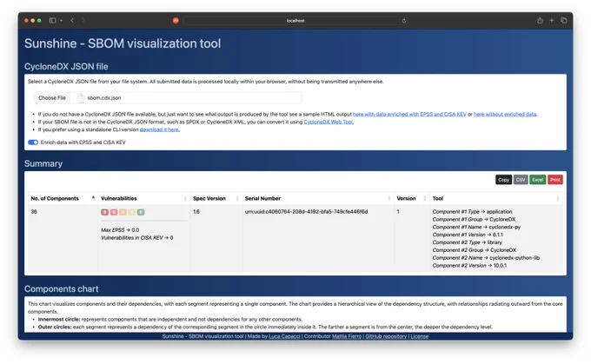Open the License footer link
Image resolution: width=591 pixels, height=364 pixels.
point(420,336)
